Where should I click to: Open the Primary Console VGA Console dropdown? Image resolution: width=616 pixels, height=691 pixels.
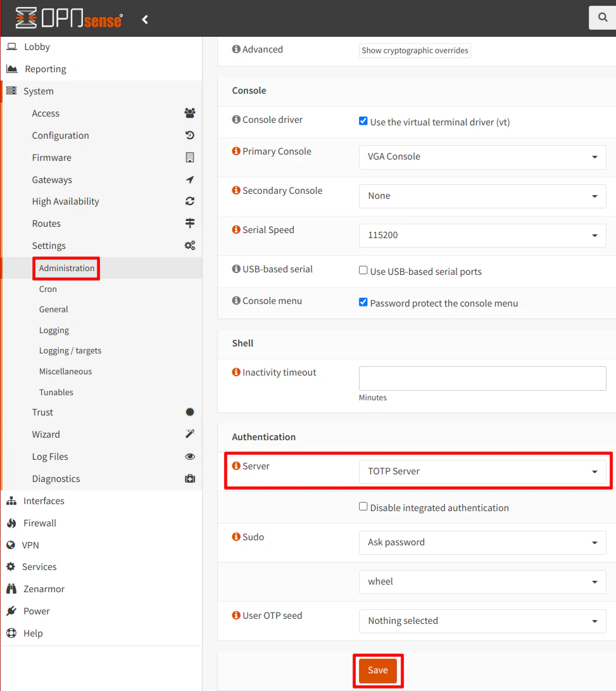[x=482, y=157]
